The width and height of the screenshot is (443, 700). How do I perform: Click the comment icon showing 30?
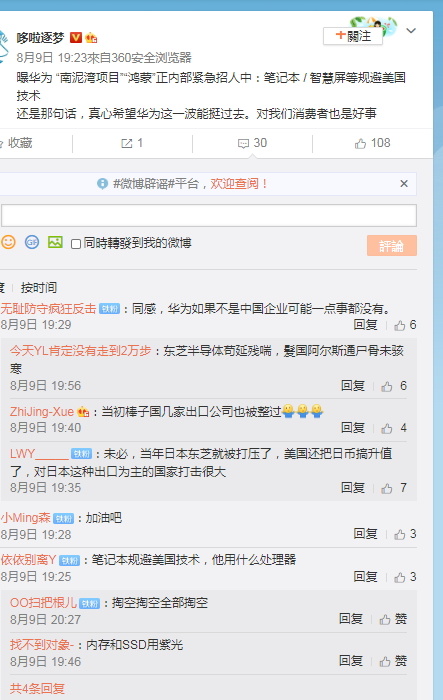tap(252, 143)
